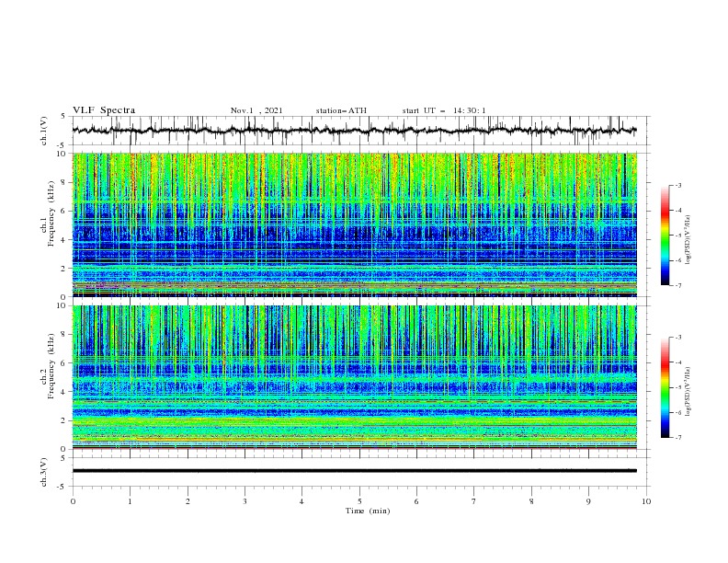Viewport: 728px width, 563px height.
Task: Click the ch.1(V) waveform axis label
Action: tap(44, 131)
